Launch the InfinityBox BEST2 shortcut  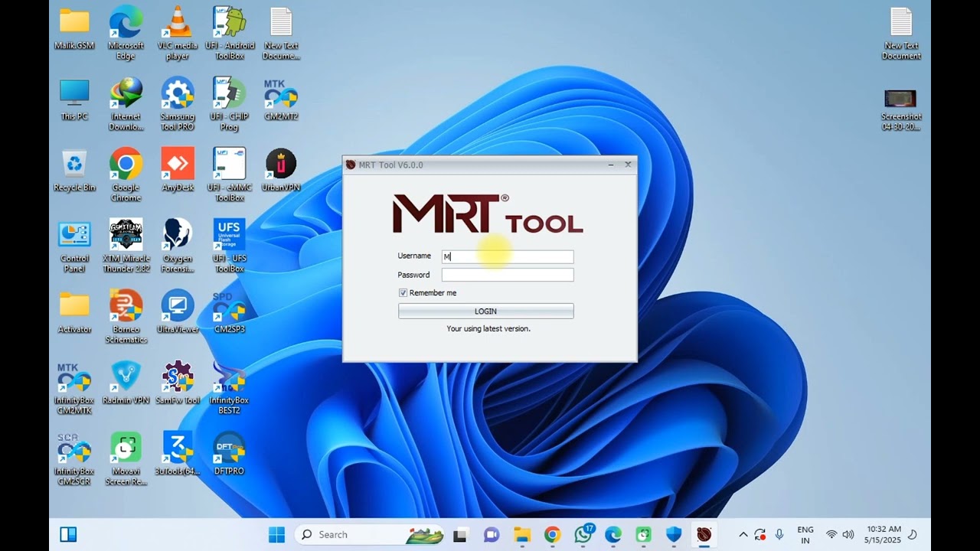229,389
